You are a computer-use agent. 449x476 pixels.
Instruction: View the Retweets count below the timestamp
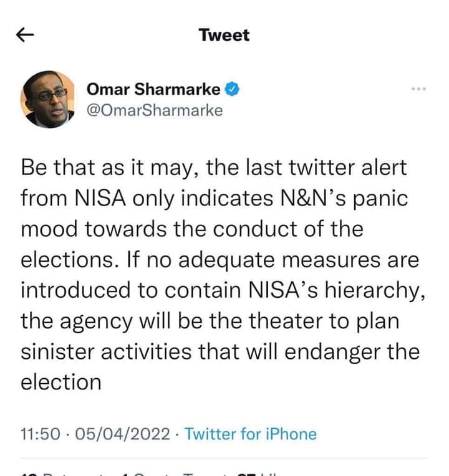pyautogui.click(x=56, y=472)
